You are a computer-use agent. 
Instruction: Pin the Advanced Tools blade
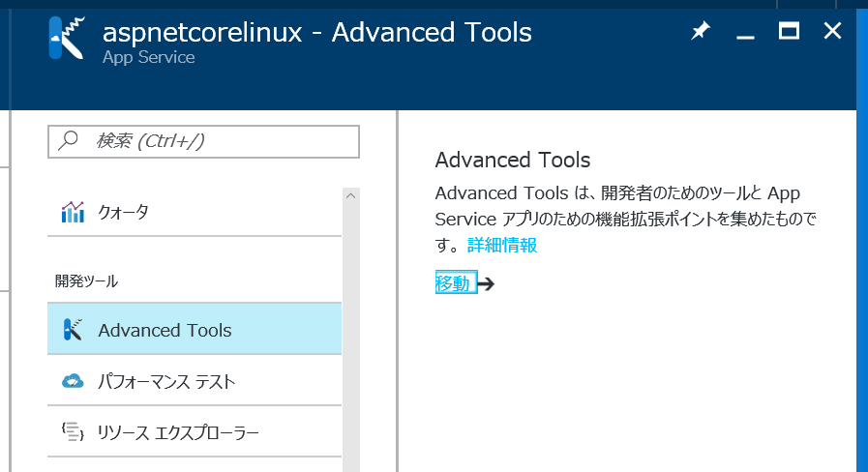[701, 30]
